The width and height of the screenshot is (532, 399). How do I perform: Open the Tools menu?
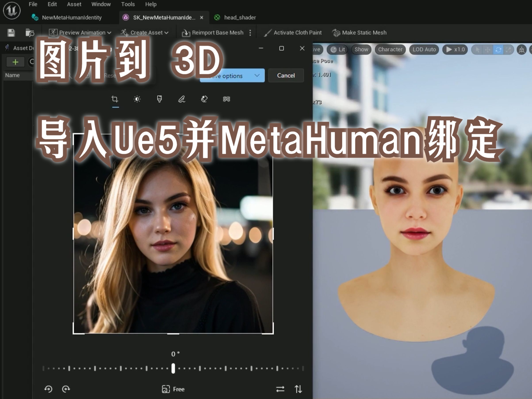coord(128,4)
